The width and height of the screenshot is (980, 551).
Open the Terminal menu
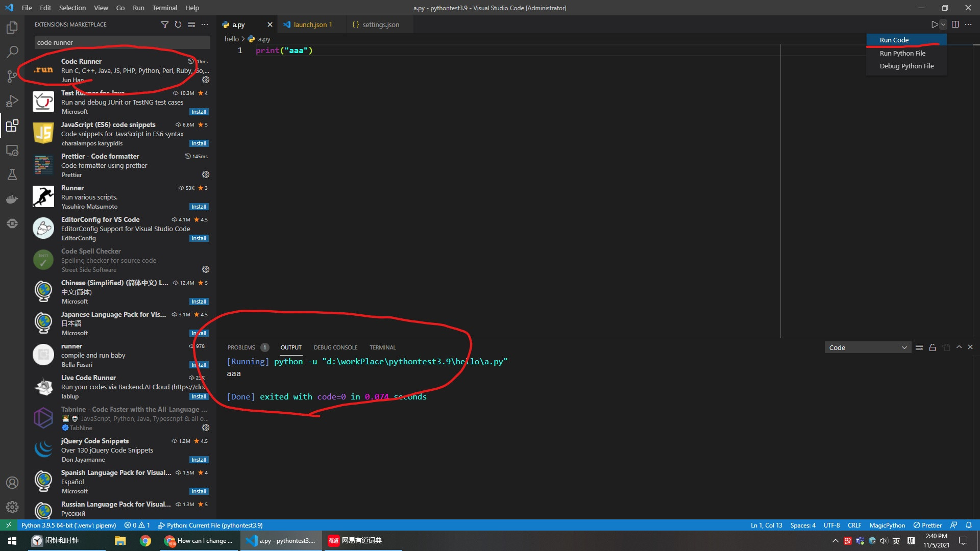pyautogui.click(x=164, y=8)
